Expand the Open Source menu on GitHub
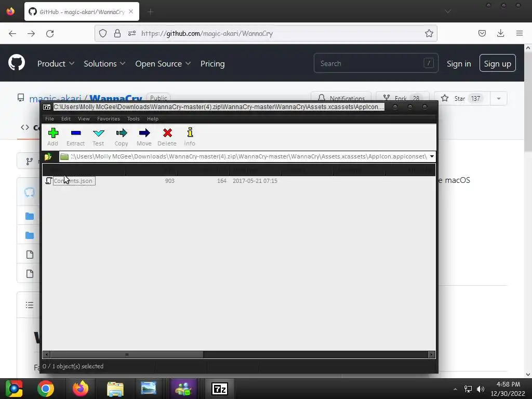 163,63
